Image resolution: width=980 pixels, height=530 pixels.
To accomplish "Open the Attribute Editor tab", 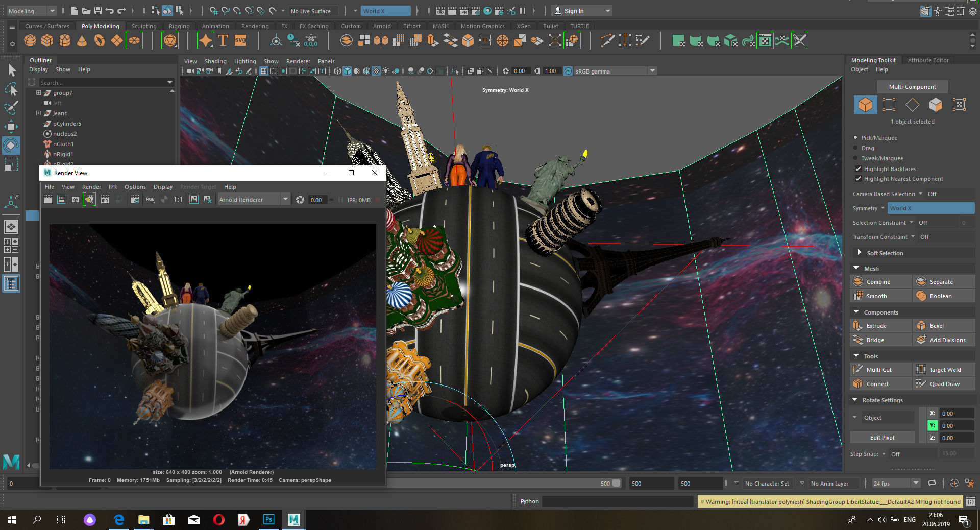I will [x=928, y=60].
